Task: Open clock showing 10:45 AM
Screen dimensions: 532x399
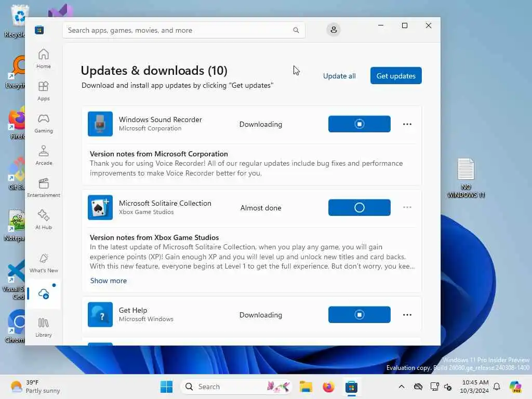Action: (x=475, y=387)
